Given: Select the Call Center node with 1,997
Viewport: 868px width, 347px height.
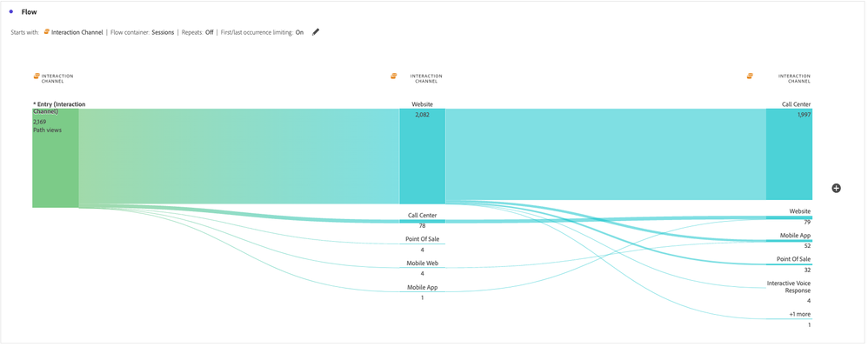Looking at the screenshot, I should [790, 155].
